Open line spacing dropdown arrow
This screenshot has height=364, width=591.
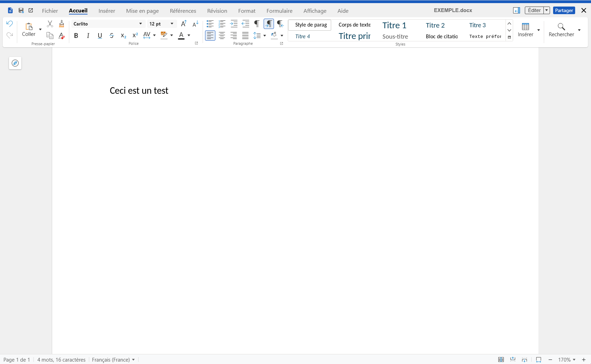click(265, 35)
